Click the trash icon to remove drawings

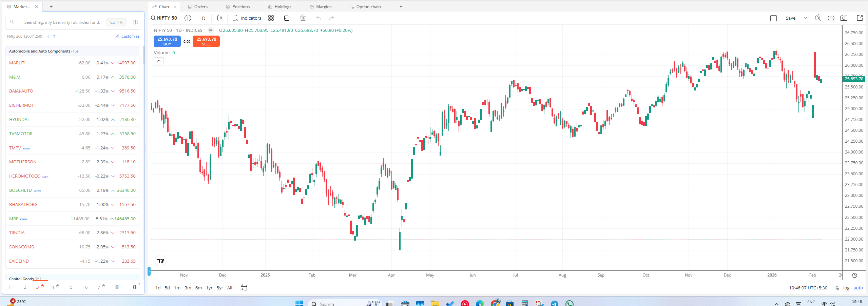point(303,18)
